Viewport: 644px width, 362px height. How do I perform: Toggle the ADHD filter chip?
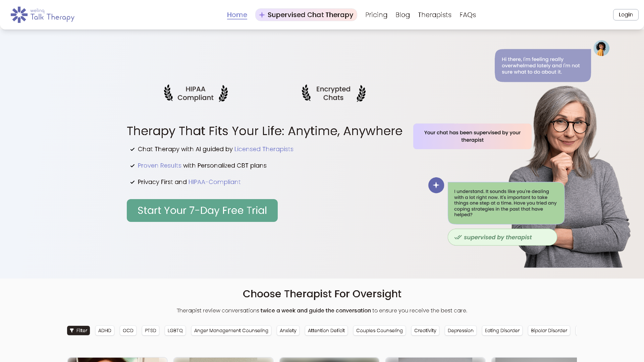point(105,330)
